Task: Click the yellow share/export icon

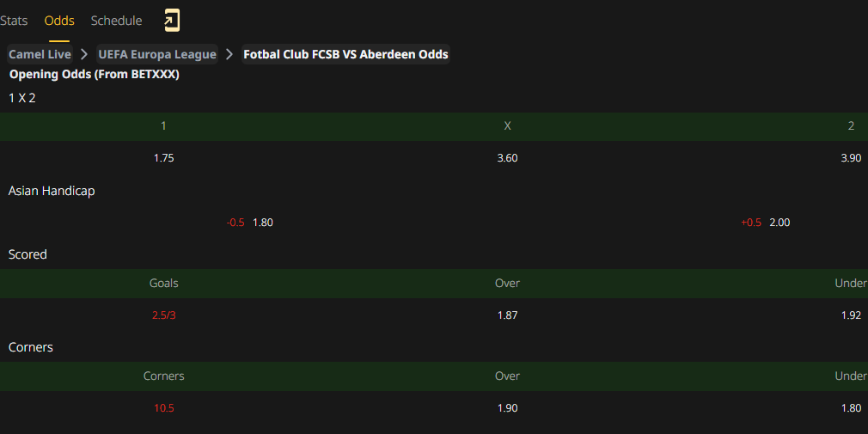Action: coord(172,21)
